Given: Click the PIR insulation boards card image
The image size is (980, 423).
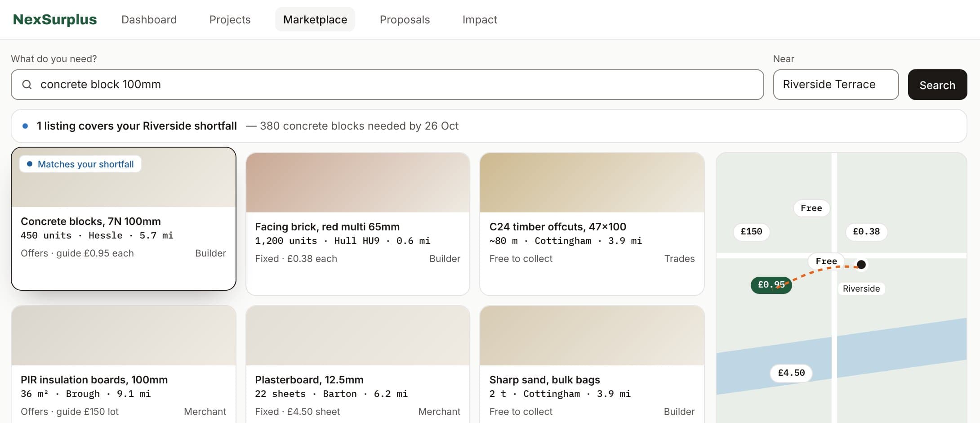Looking at the screenshot, I should 124,336.
